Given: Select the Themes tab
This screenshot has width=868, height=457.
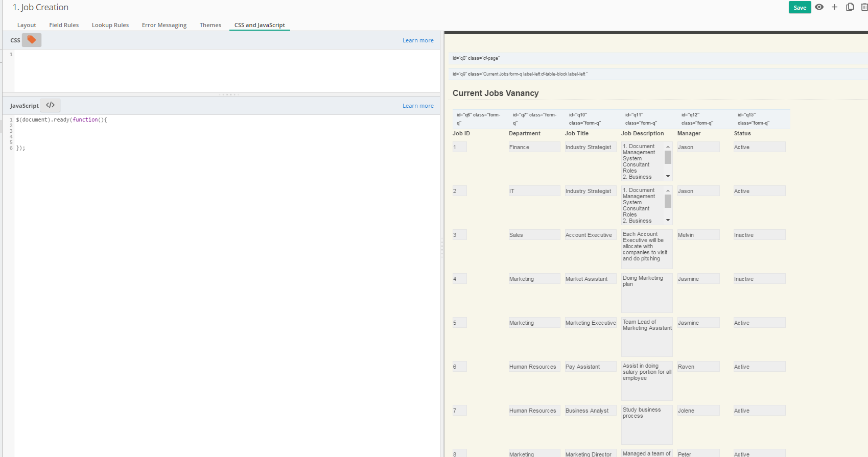Looking at the screenshot, I should [x=210, y=25].
